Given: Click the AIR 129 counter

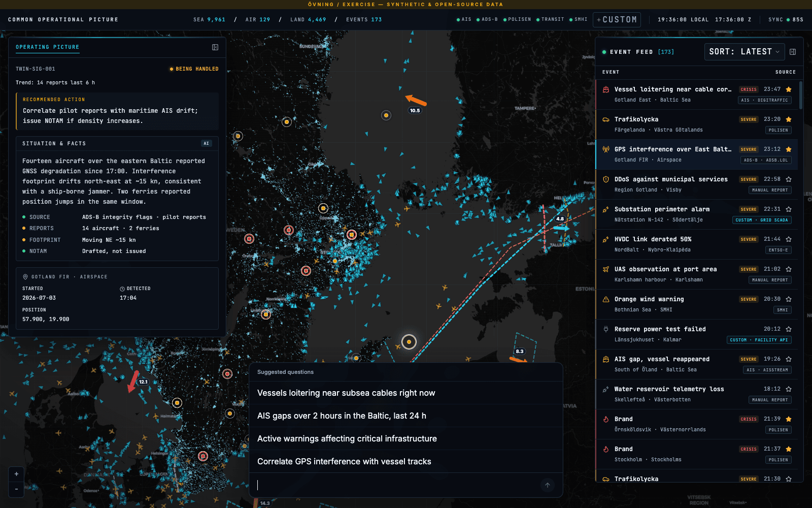Looking at the screenshot, I should pyautogui.click(x=258, y=20).
